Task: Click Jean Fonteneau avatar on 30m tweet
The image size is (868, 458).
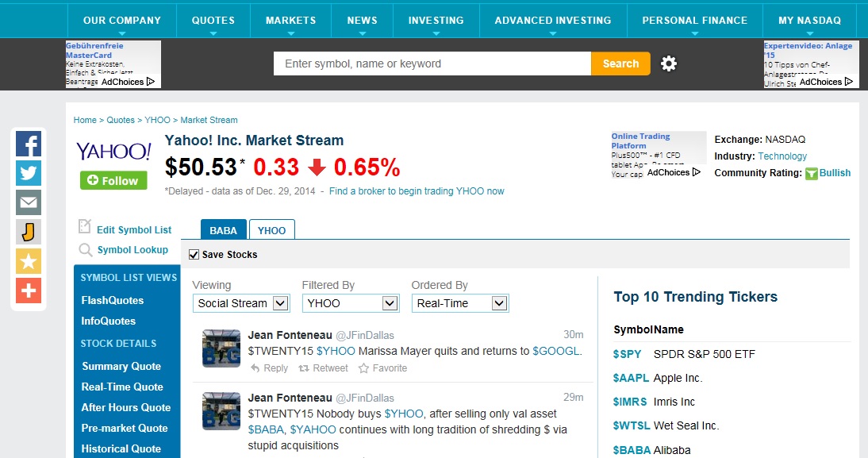Action: 221,348
